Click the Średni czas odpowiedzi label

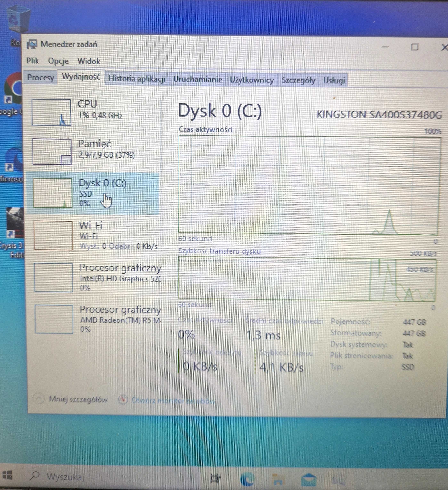(x=284, y=321)
